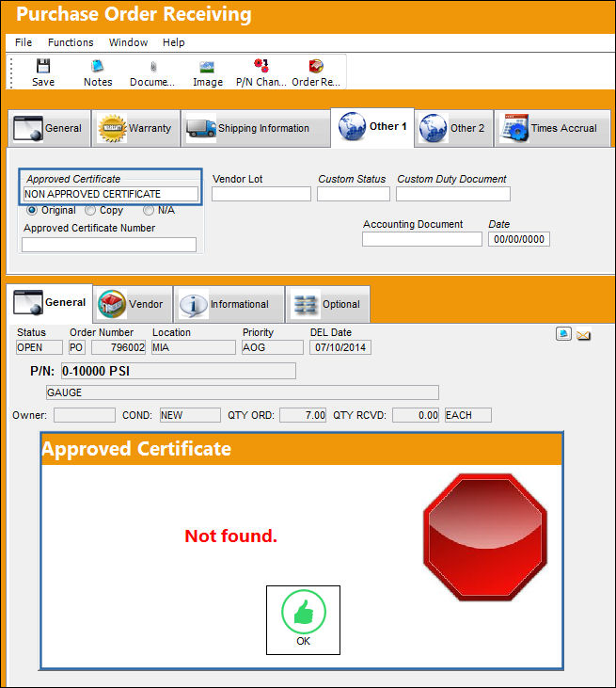Switch to the lower General tab
616x688 pixels.
(x=49, y=303)
